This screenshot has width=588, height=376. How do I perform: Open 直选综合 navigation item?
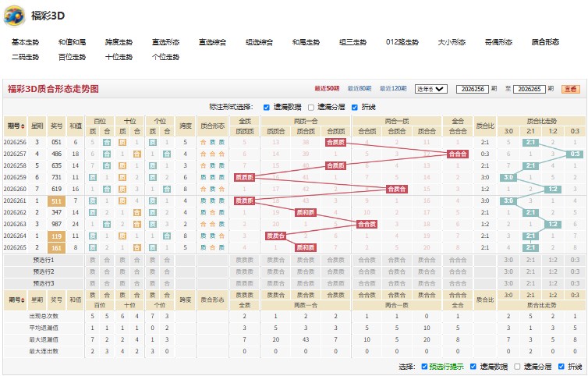click(213, 42)
